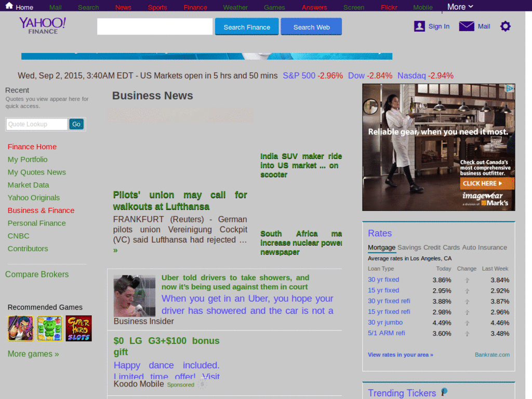The width and height of the screenshot is (532, 399).
Task: Open Finance in the top navigation
Action: 195,7
